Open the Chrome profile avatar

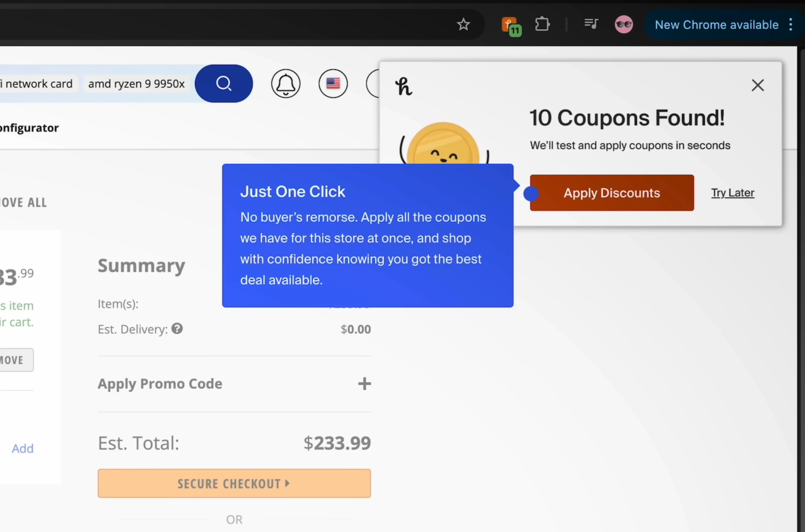point(624,24)
